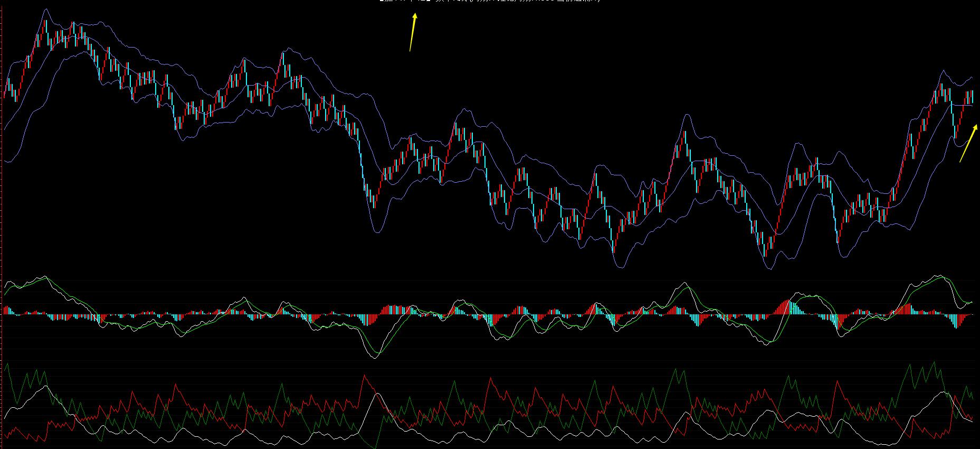Screen dimensions: 980x449
Task: Click the yellow arrow annotation near top center
Action: click(x=413, y=33)
